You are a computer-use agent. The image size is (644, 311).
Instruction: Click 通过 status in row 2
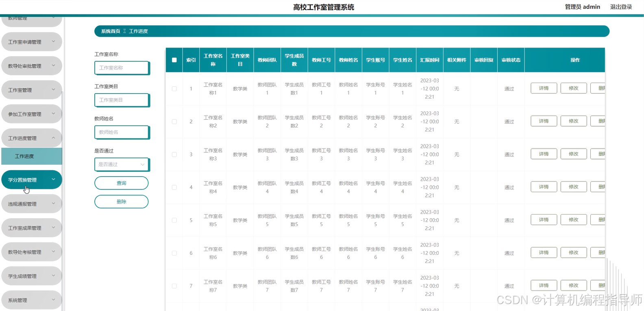(509, 122)
